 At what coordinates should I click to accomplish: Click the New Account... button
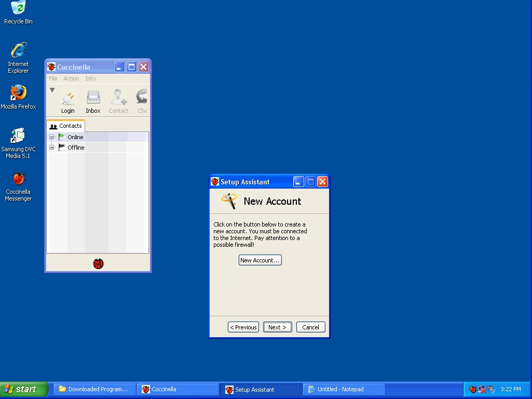coord(260,260)
